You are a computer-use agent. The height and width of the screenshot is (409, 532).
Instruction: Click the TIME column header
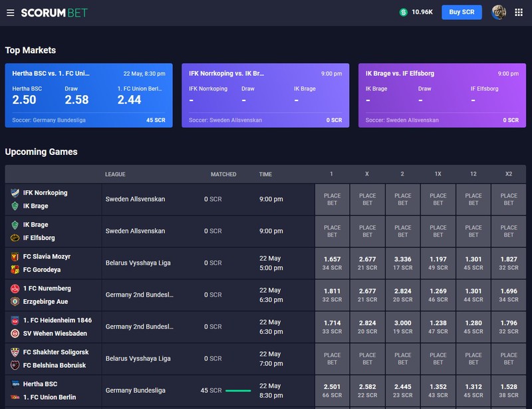265,174
